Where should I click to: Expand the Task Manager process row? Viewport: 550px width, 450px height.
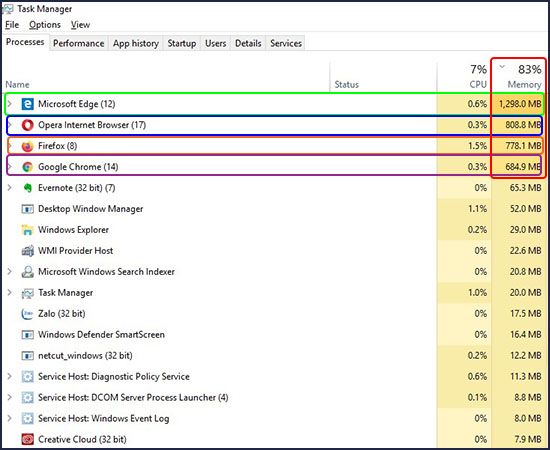click(x=10, y=293)
